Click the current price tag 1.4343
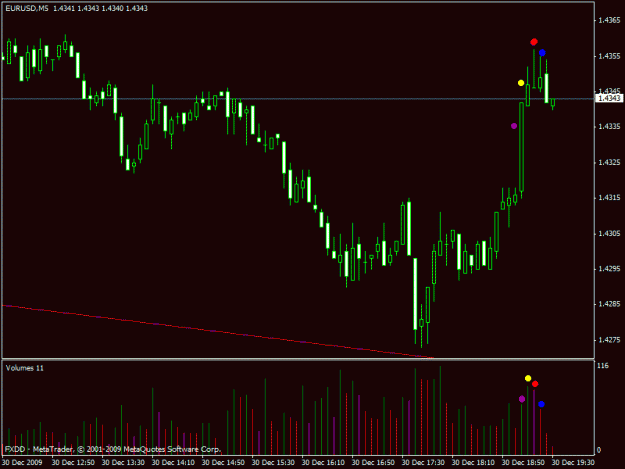625x469 pixels. 609,98
